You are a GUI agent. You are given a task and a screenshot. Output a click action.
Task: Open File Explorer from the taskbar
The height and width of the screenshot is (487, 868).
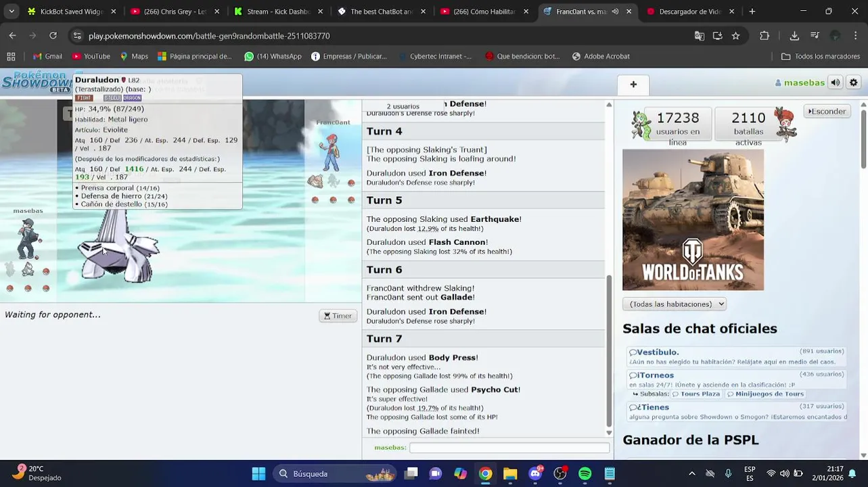(510, 473)
